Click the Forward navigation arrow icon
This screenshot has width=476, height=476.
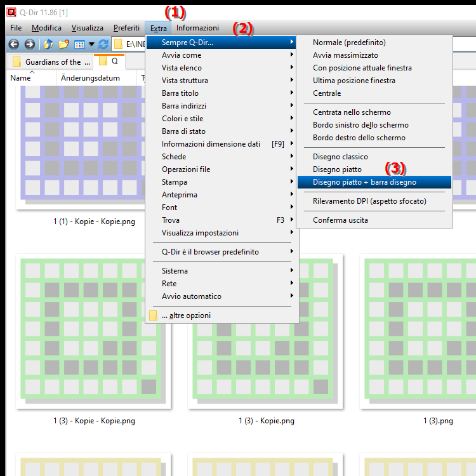29,44
